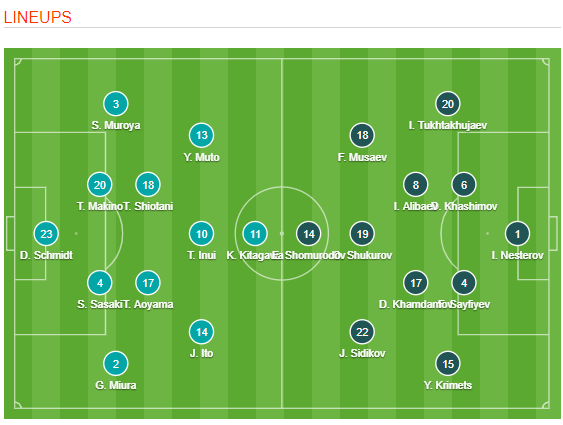
Task: Click T. Aoyama's number 17 marker
Action: click(148, 283)
